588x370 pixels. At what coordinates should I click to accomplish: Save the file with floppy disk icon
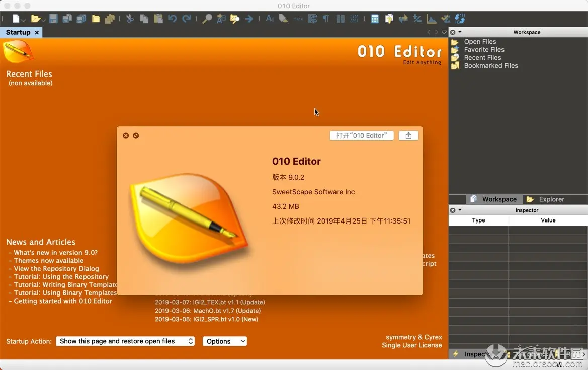(53, 19)
